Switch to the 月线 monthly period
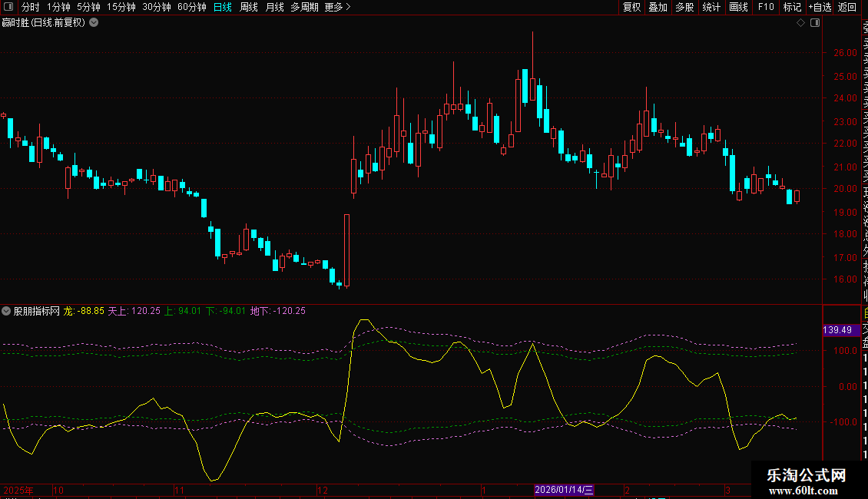The width and height of the screenshot is (868, 499). tap(274, 7)
